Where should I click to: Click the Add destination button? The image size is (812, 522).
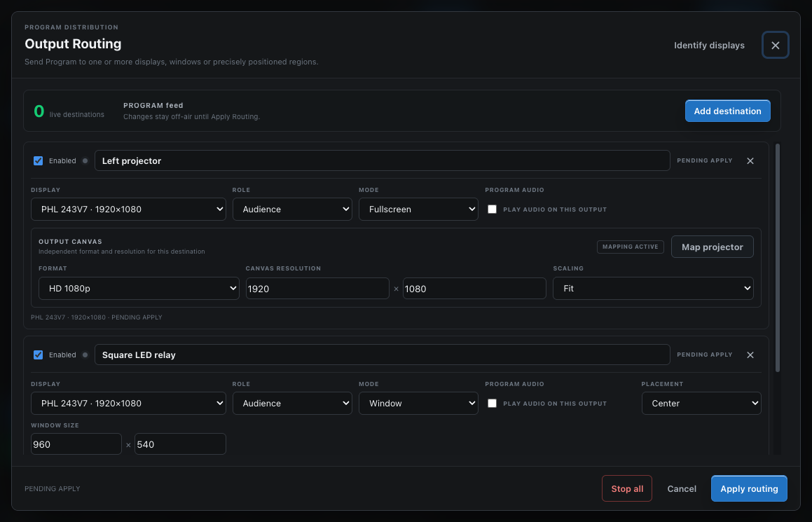tap(728, 111)
